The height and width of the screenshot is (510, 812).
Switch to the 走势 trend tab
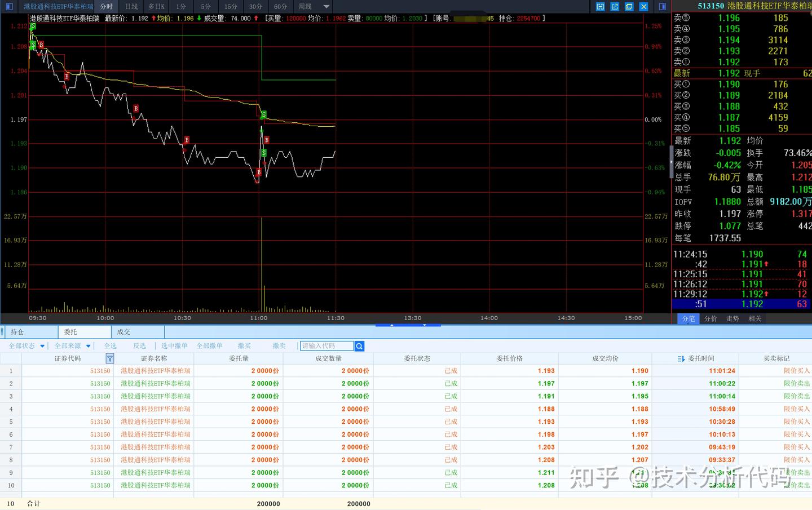pos(732,318)
